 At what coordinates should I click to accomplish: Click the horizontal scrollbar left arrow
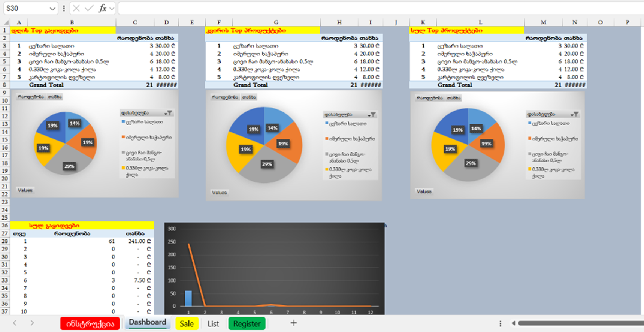pos(514,323)
